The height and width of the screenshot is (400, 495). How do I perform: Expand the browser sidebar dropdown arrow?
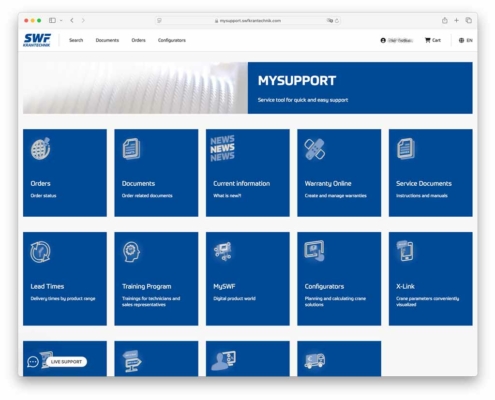tap(61, 20)
